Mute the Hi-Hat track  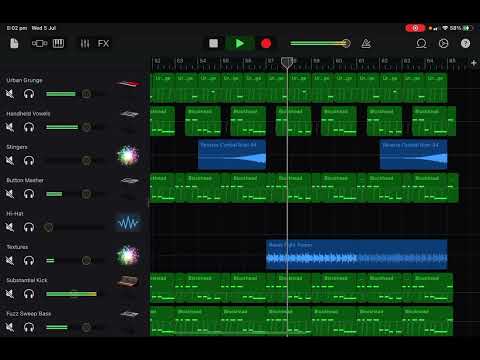(x=10, y=227)
